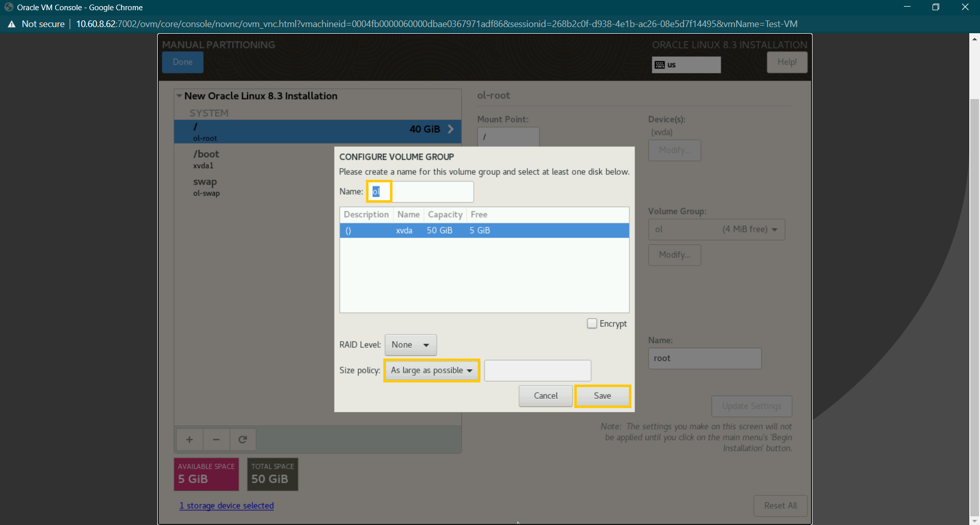
Task: Click the logical volume Name field root
Action: [704, 359]
